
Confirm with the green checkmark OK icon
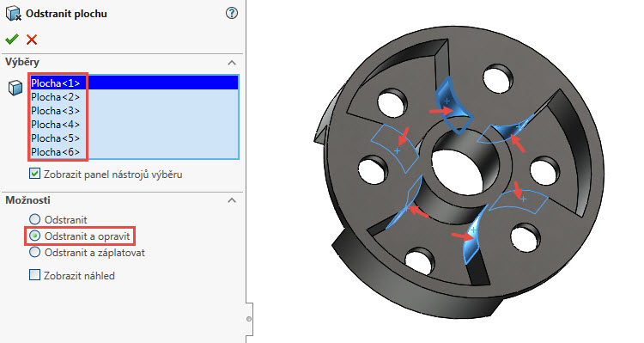point(12,40)
